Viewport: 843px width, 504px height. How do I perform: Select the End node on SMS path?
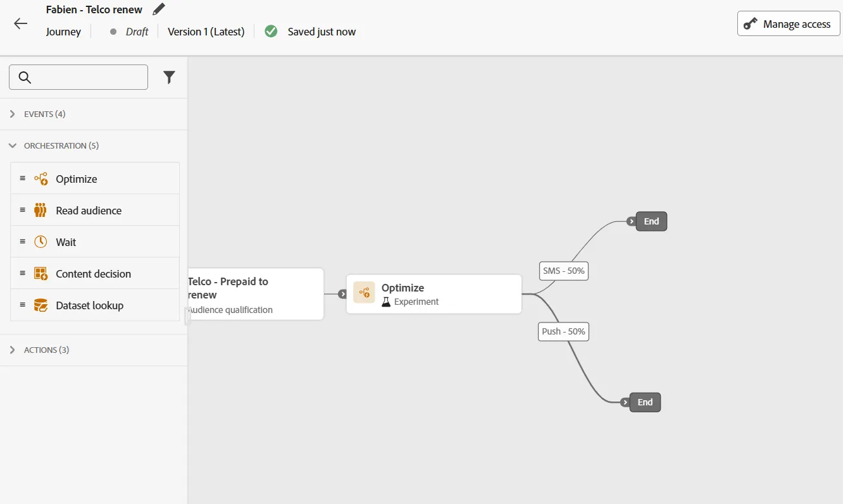pyautogui.click(x=651, y=221)
